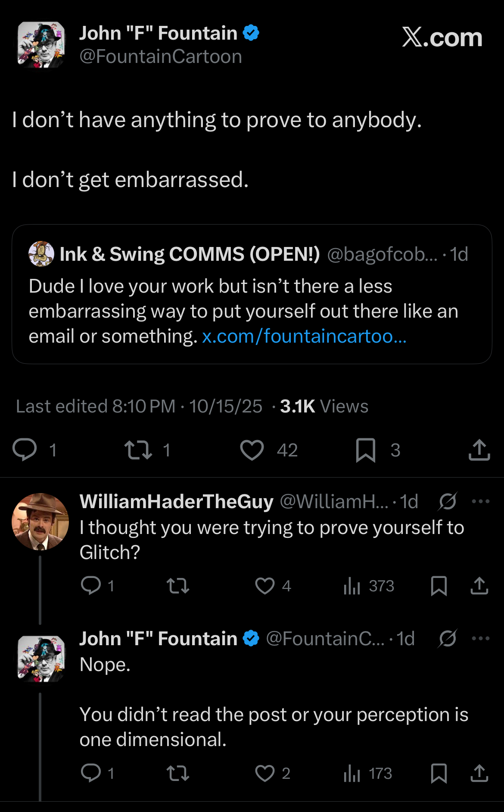504x812 pixels.
Task: Click Grok icon on John Fountain's "Nope" reply
Action: point(448,638)
